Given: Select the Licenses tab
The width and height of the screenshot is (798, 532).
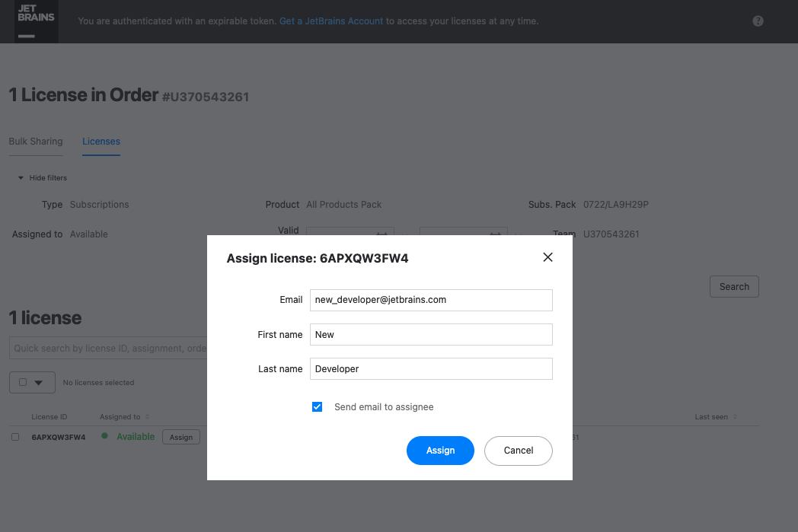Looking at the screenshot, I should (x=101, y=142).
